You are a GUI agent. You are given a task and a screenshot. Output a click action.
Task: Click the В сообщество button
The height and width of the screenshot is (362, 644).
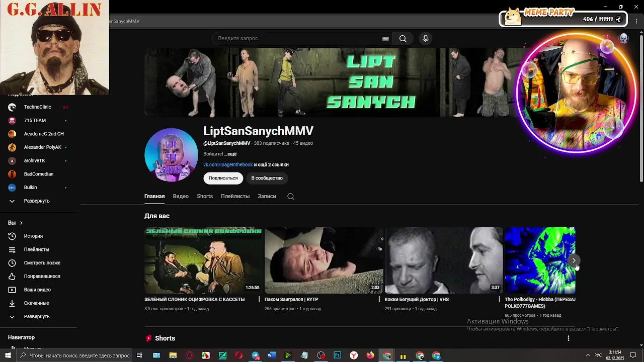(267, 178)
